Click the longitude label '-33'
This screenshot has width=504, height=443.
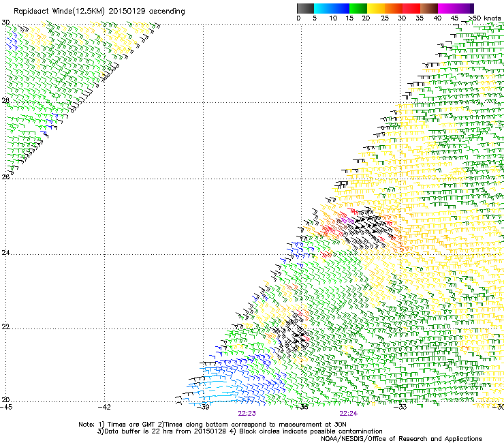[400, 407]
